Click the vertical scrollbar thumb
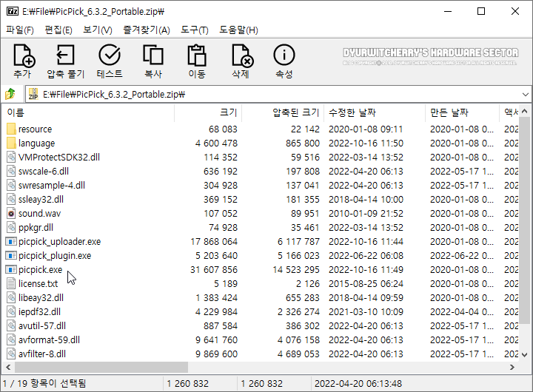The width and height of the screenshot is (533, 392). tap(525, 220)
